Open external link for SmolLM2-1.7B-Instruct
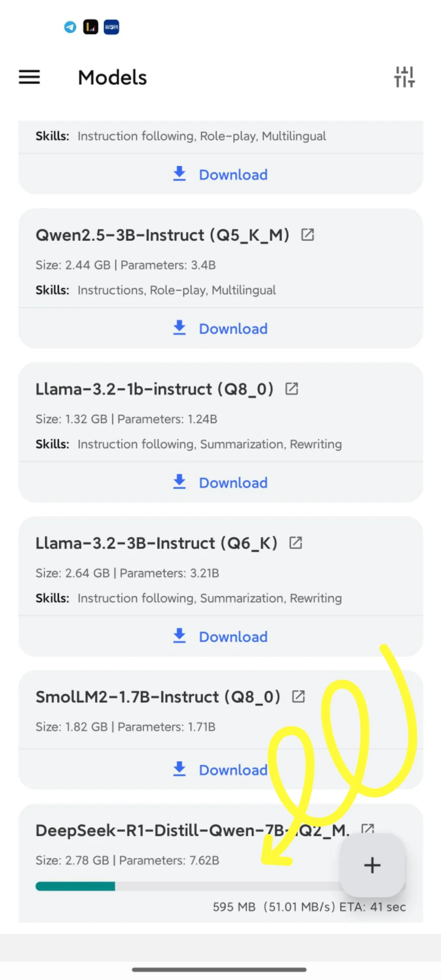This screenshot has width=441, height=980. pos(298,697)
